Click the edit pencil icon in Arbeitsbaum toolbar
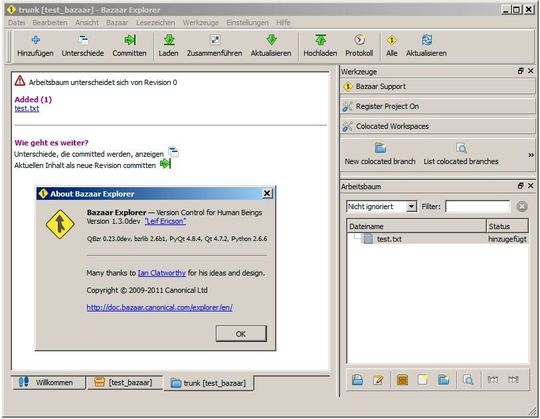This screenshot has width=540, height=419. (378, 380)
